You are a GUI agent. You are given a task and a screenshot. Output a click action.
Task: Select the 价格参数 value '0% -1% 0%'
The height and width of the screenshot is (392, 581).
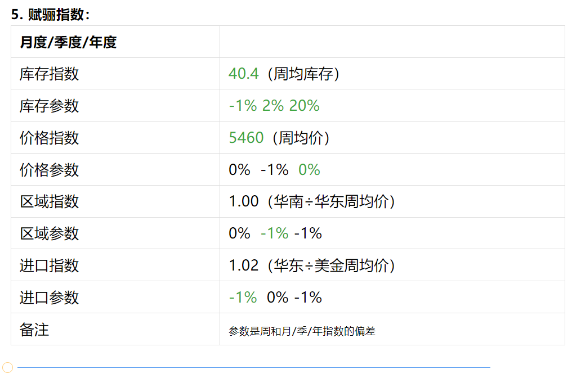point(275,170)
